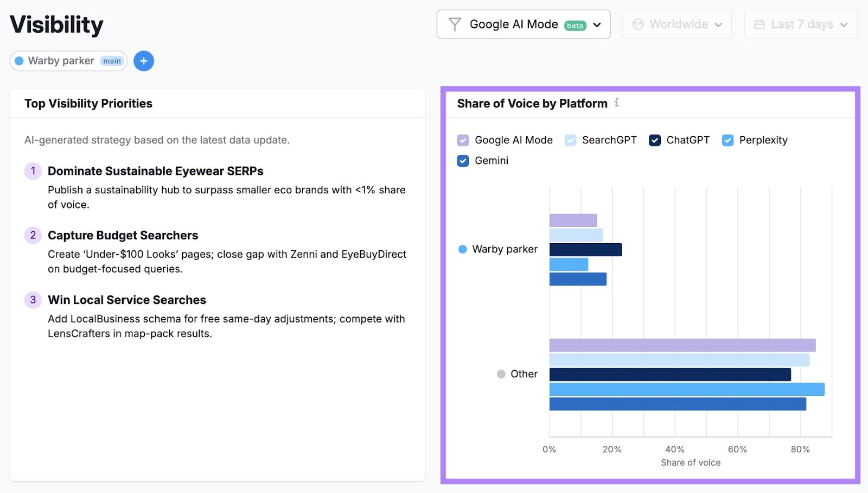Uncheck the ChatGPT checkbox
Image resolution: width=868 pixels, height=493 pixels.
pos(655,140)
